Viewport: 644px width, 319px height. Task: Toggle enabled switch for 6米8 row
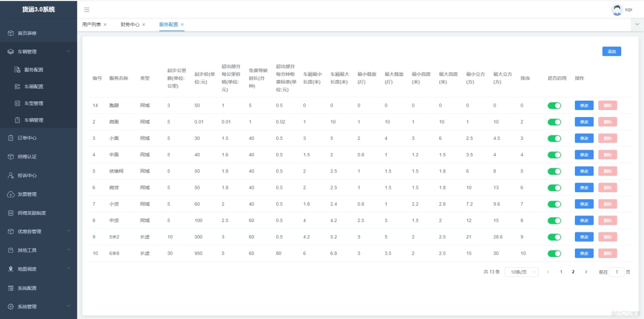pos(554,254)
